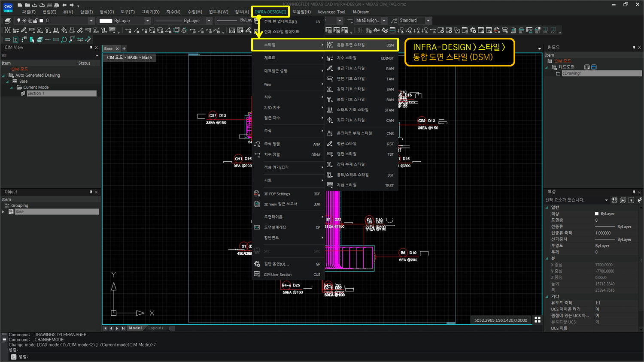Click the first table icon in right toolbar
The height and width of the screenshot is (362, 644).
(x=328, y=30)
